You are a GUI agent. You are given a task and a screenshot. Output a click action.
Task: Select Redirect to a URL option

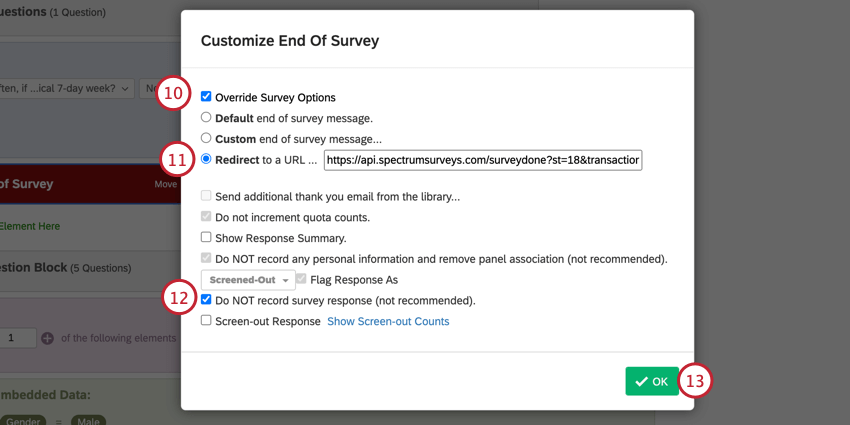pos(206,159)
